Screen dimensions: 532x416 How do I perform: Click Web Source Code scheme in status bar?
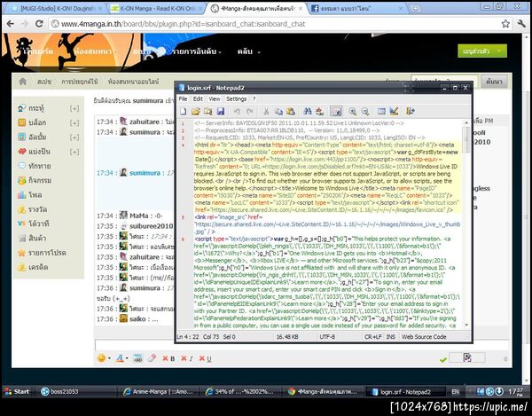tap(424, 336)
